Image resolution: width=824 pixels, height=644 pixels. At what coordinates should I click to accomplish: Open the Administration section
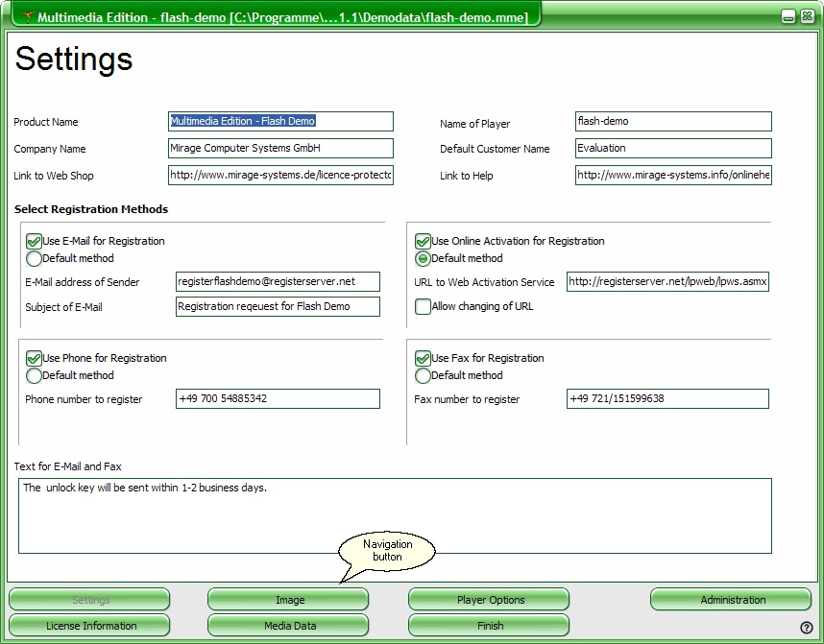(x=732, y=600)
